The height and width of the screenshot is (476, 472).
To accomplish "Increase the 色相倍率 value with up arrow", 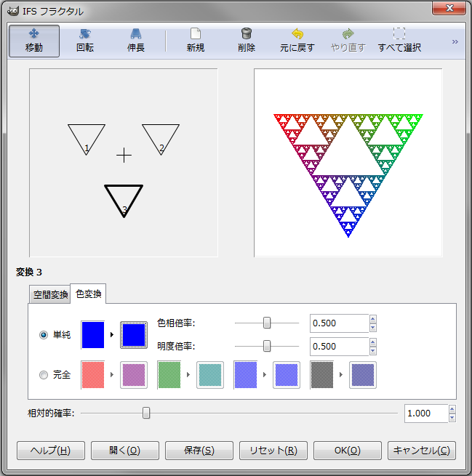I will (x=373, y=319).
